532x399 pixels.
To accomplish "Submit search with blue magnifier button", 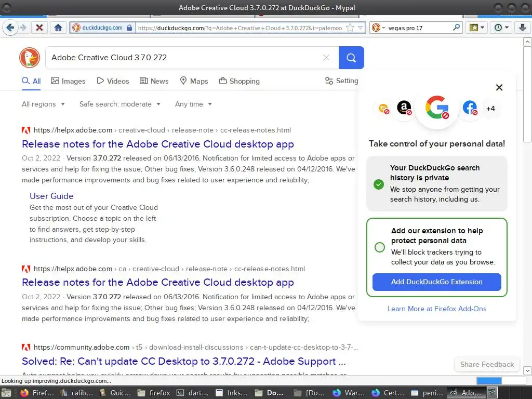I will tap(351, 58).
